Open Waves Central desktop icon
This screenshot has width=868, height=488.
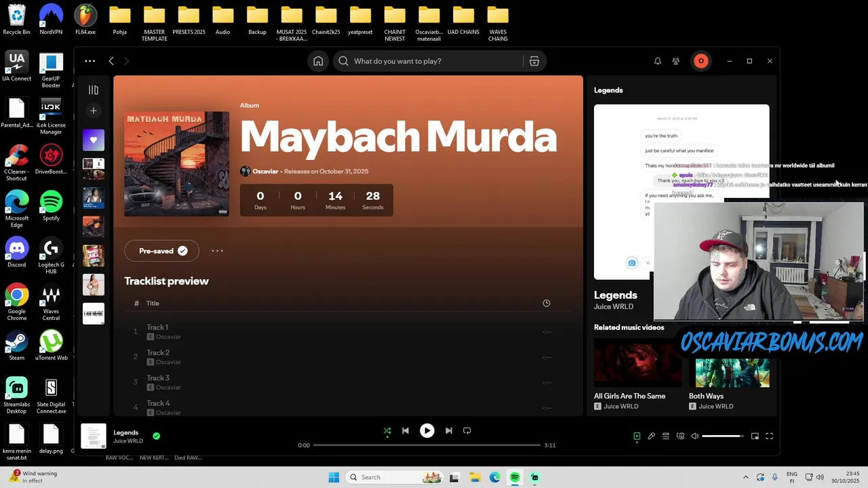point(51,303)
